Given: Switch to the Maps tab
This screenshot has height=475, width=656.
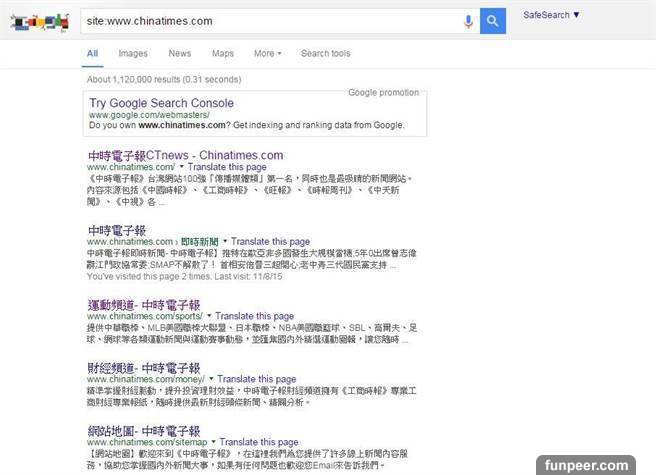Looking at the screenshot, I should click(222, 53).
